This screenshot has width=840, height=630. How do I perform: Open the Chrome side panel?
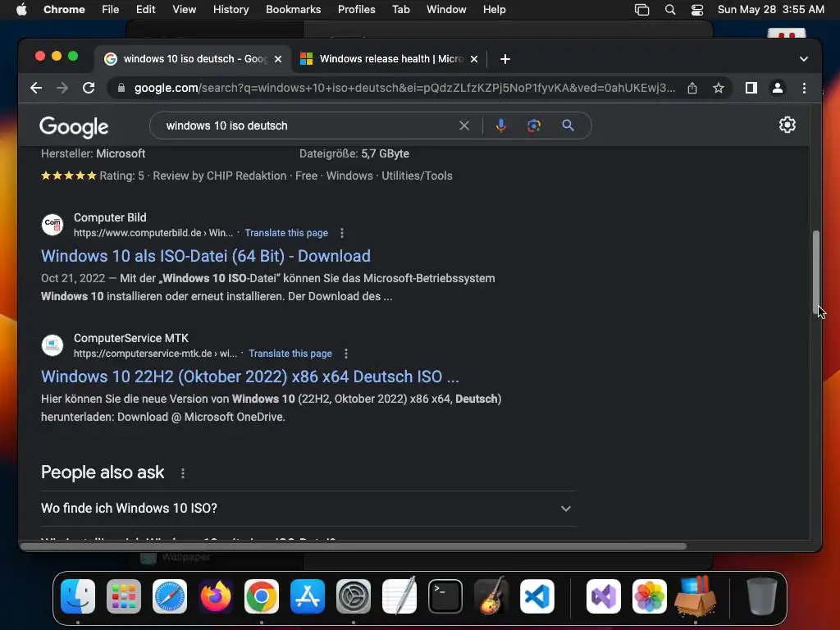pyautogui.click(x=751, y=88)
